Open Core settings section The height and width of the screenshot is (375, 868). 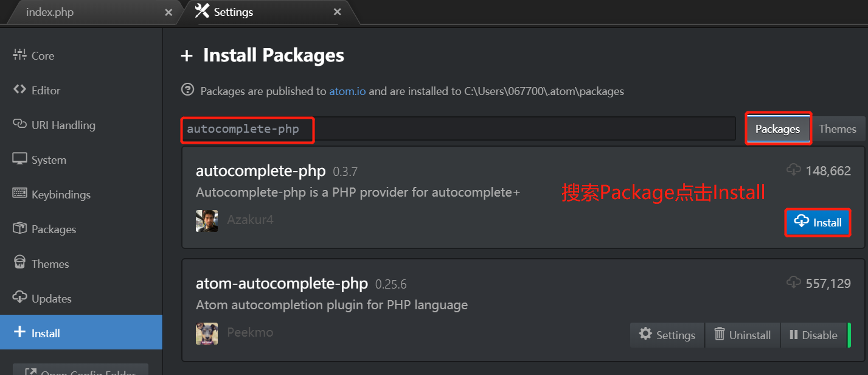[43, 55]
